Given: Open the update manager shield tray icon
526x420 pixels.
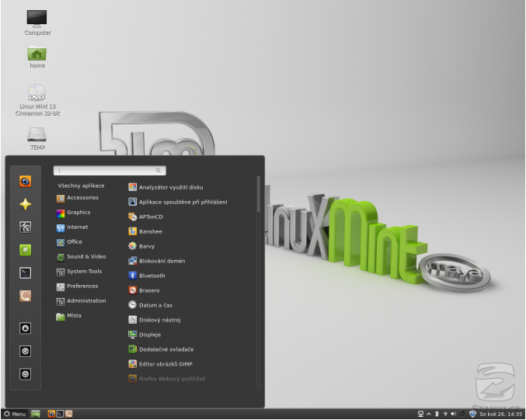Looking at the screenshot, I should [x=472, y=415].
